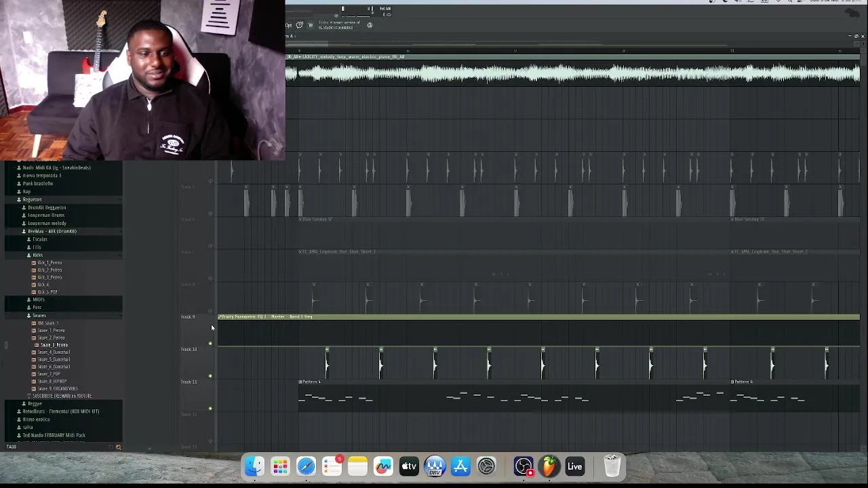Launch Safari from the Dock

pos(306,466)
